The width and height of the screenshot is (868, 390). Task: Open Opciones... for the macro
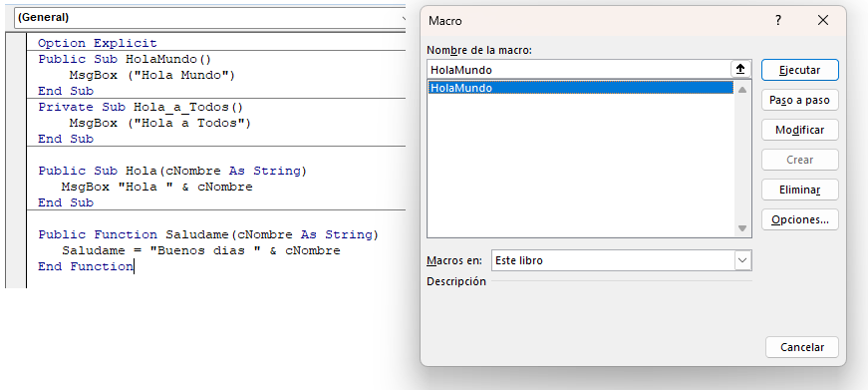click(800, 219)
